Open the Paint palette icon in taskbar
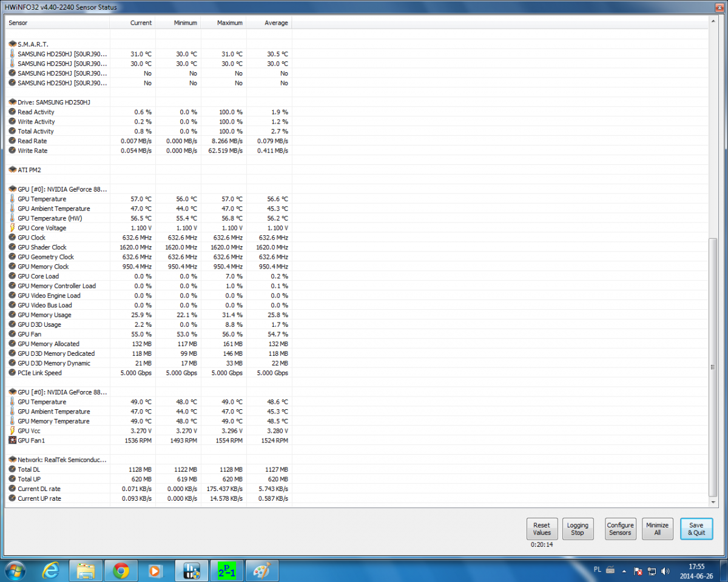Viewport: 728px width, 582px height. coord(261,570)
